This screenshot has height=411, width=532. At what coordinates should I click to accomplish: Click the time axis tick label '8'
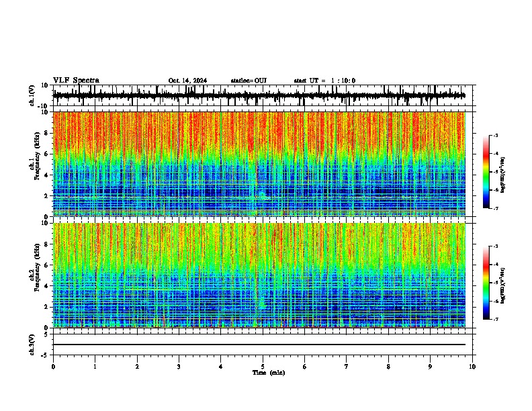point(388,367)
